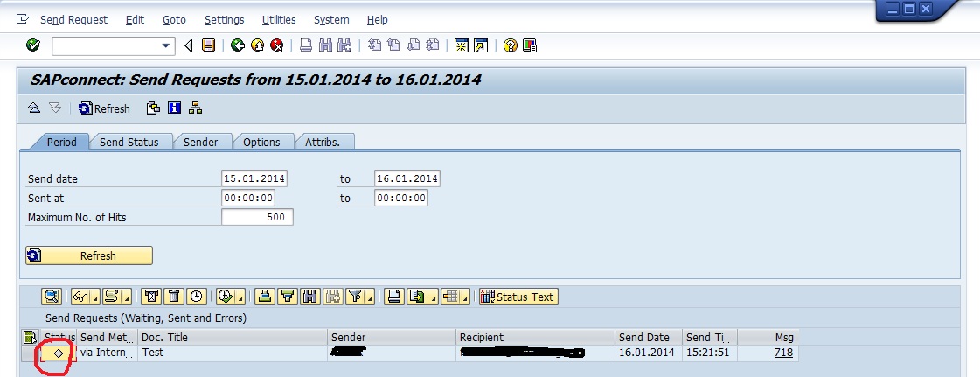
Task: Collapse the selection area with the up-arrows icon
Action: pos(34,108)
